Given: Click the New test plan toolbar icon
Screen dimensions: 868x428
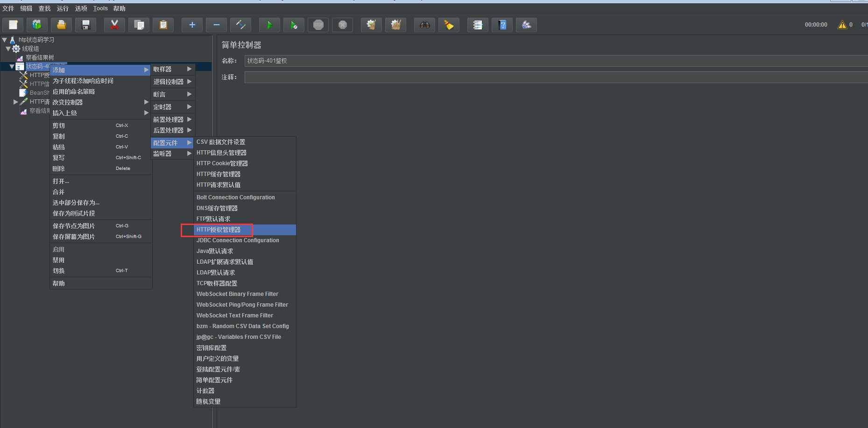Looking at the screenshot, I should 13,25.
